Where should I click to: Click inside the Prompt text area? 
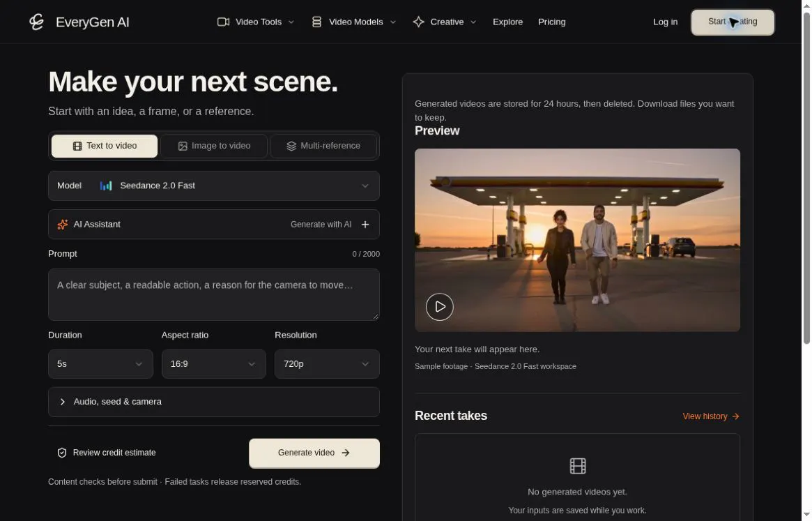pos(214,294)
